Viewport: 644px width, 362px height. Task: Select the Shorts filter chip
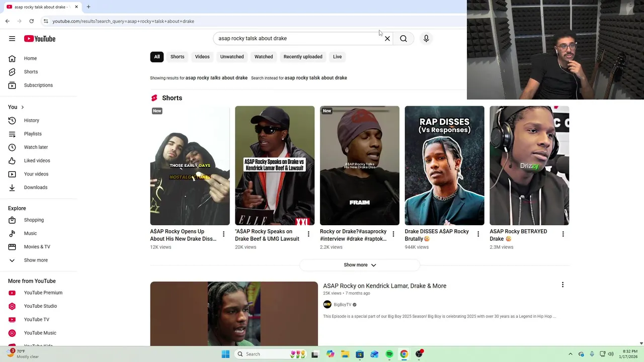pyautogui.click(x=177, y=57)
